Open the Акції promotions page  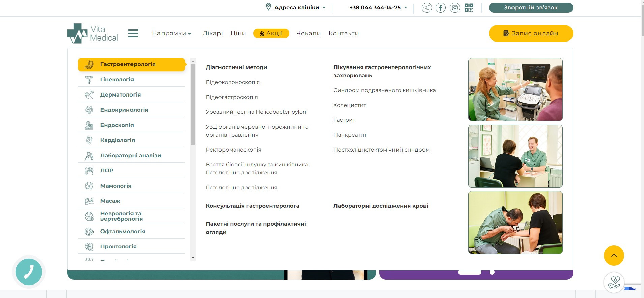coord(271,33)
